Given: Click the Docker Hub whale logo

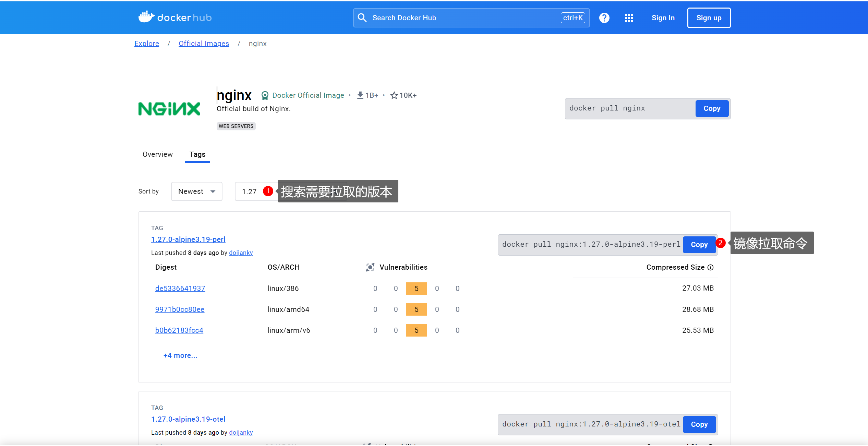Looking at the screenshot, I should coord(146,17).
